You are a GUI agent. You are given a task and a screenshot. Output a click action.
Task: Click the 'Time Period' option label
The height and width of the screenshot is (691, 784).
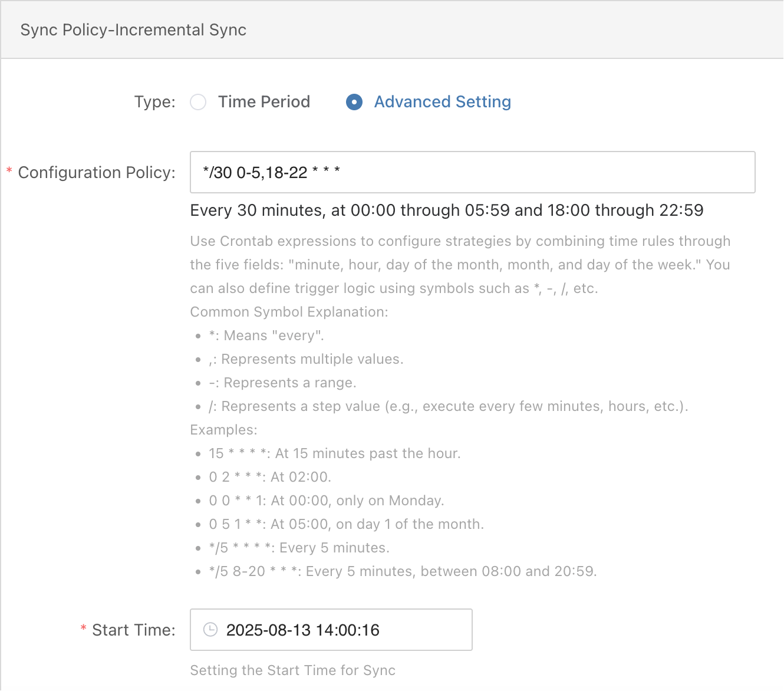[x=263, y=102]
